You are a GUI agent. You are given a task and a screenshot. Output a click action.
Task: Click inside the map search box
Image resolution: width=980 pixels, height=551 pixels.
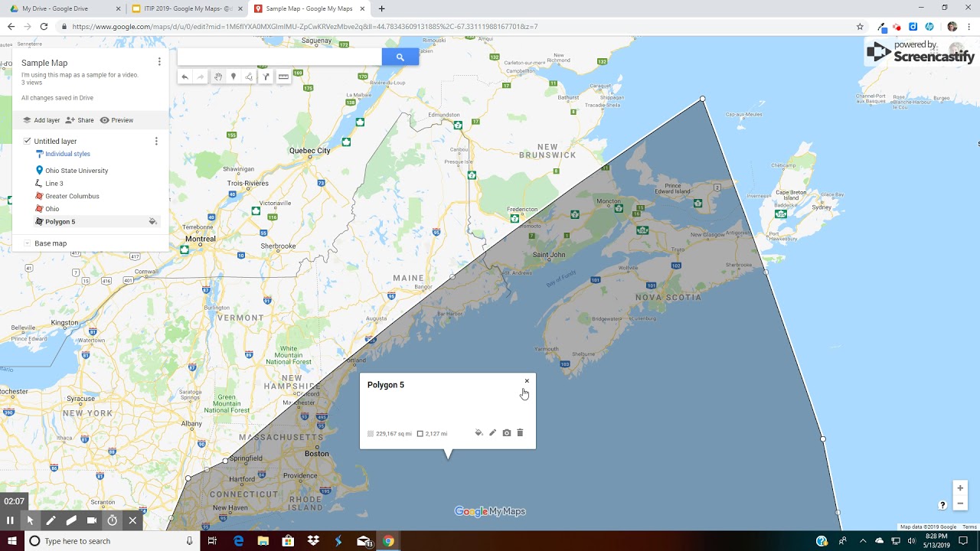click(x=279, y=57)
